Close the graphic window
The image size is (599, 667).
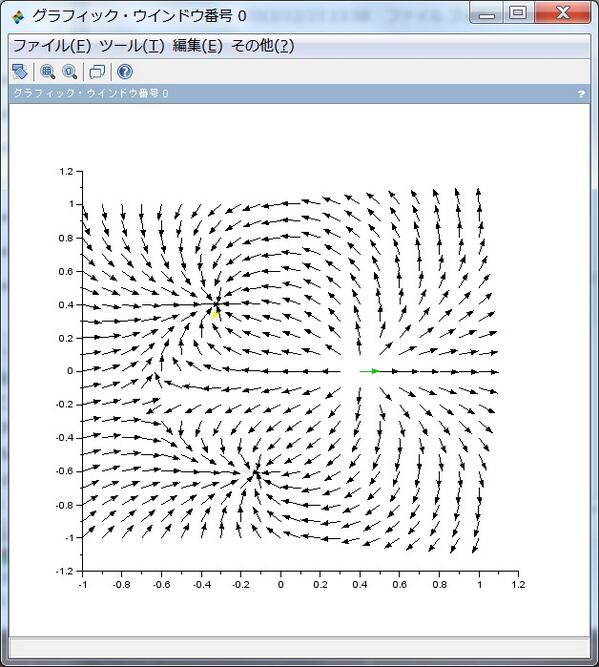pyautogui.click(x=563, y=13)
